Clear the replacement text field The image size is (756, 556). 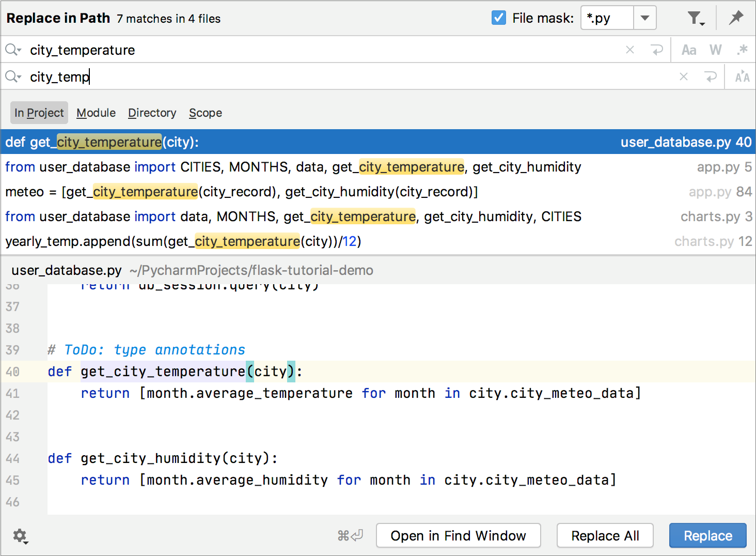tap(684, 77)
